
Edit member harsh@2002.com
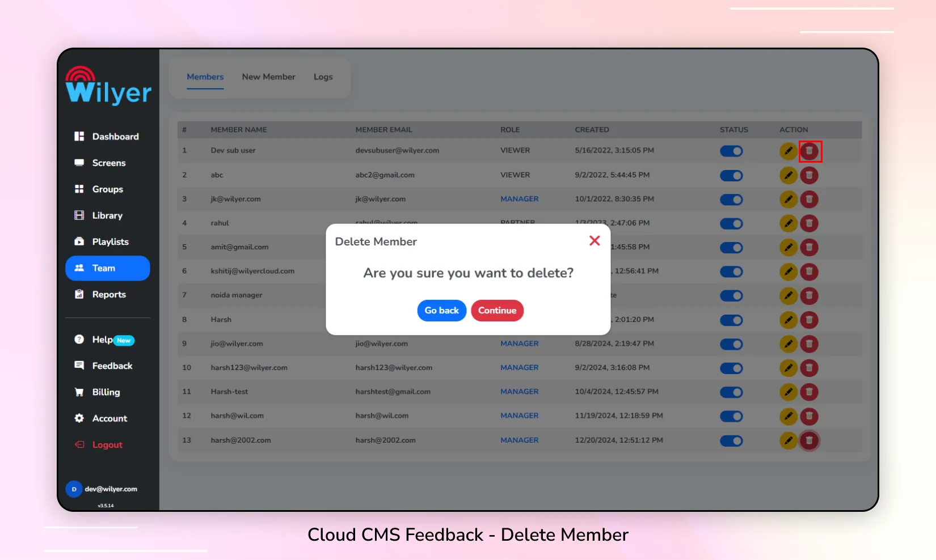[x=789, y=441]
